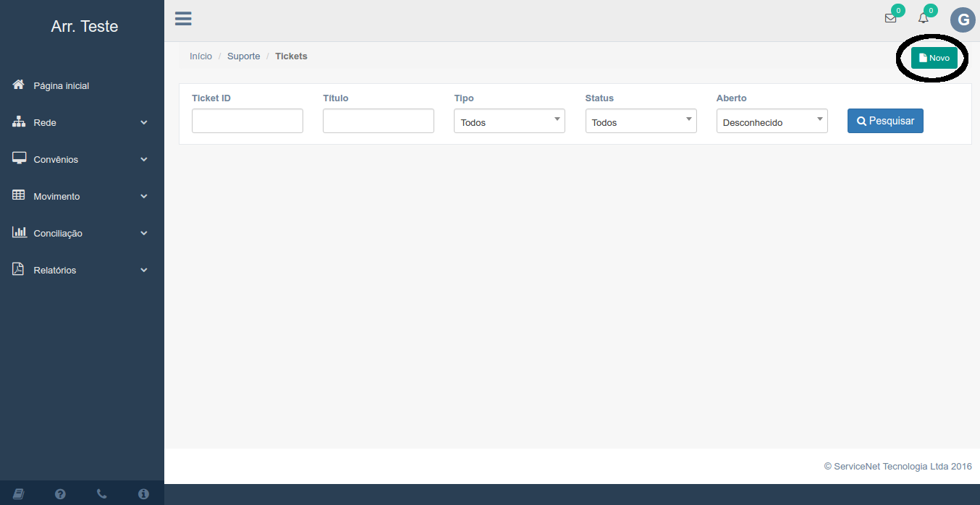Click the green Novo button
This screenshot has width=980, height=505.
pyautogui.click(x=934, y=58)
